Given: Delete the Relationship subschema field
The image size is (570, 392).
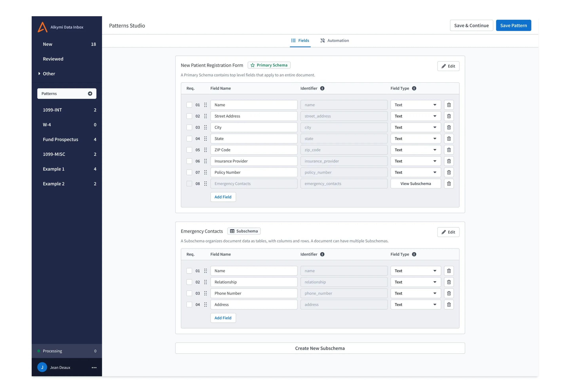Looking at the screenshot, I should pos(448,282).
